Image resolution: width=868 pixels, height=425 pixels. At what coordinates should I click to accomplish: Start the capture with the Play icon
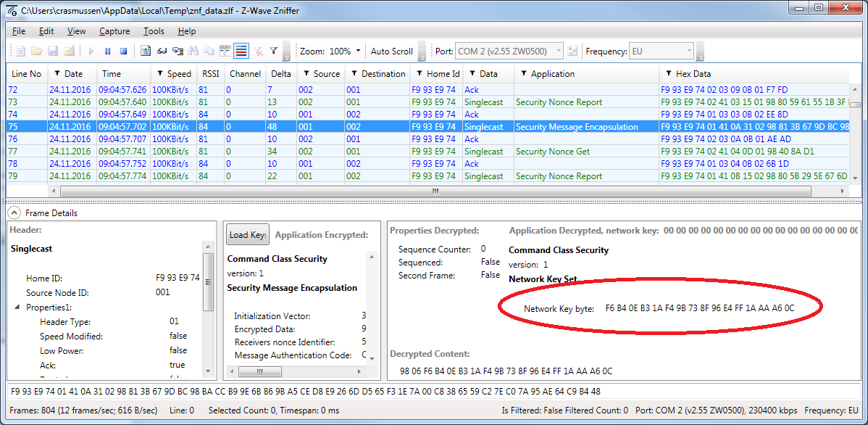91,50
